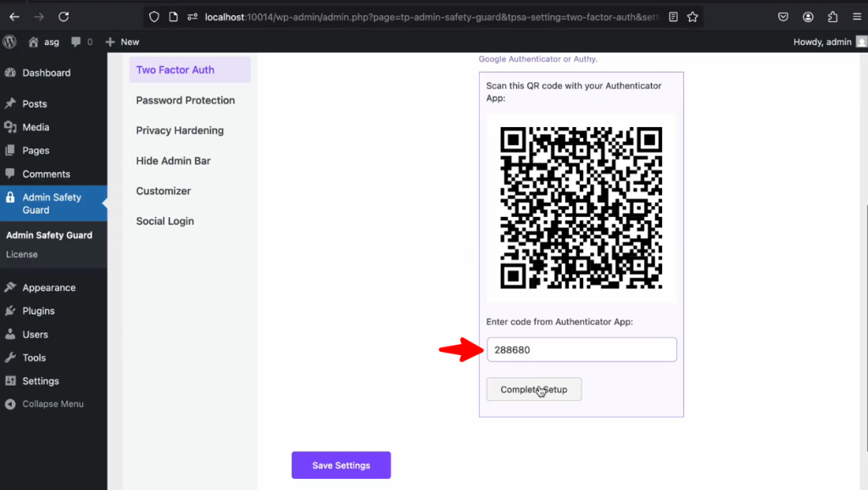Click the browser reload page icon
The height and width of the screenshot is (490, 868).
(64, 16)
